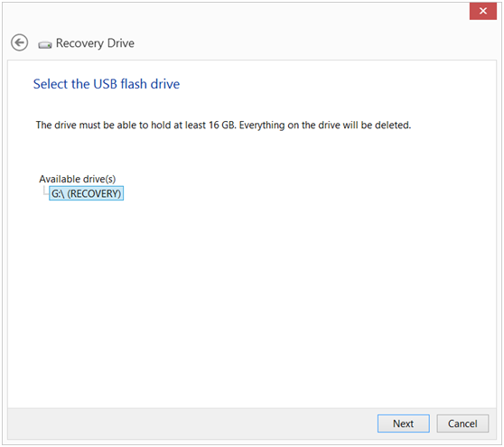The width and height of the screenshot is (504, 447).
Task: Click the "Select the USB flash drive" heading
Action: point(107,84)
